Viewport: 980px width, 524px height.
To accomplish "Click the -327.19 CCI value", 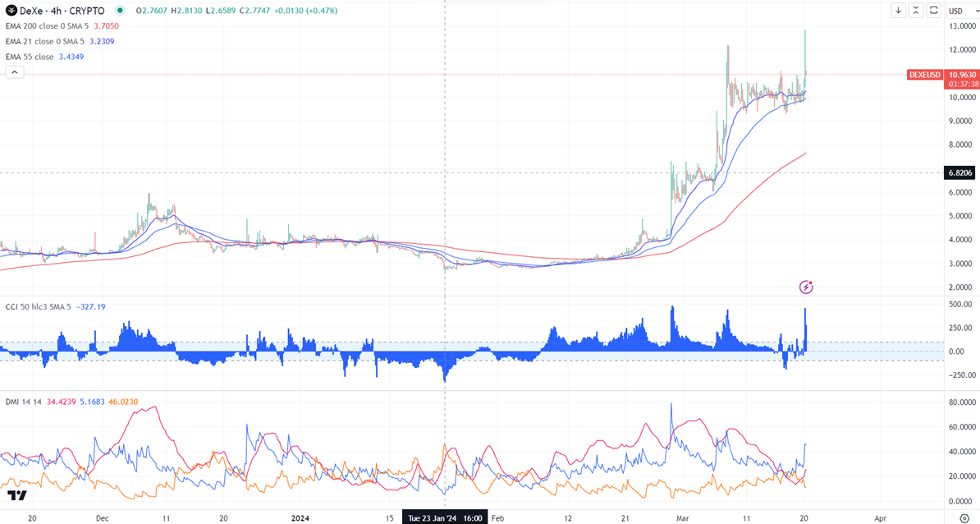I will [90, 307].
